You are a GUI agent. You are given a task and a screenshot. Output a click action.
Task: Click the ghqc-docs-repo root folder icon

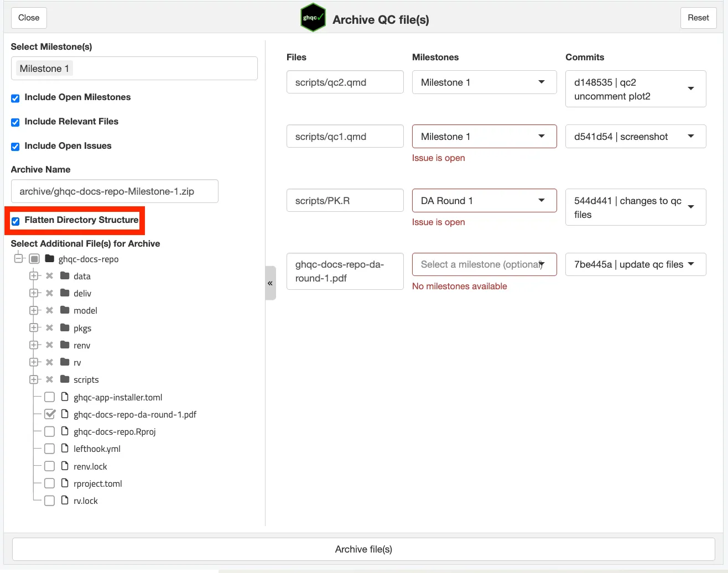[50, 259]
